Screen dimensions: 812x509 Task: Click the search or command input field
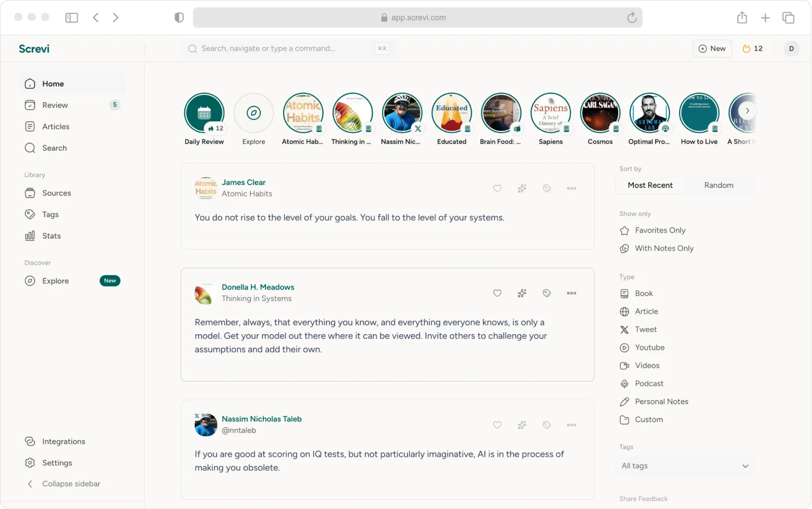coord(287,49)
